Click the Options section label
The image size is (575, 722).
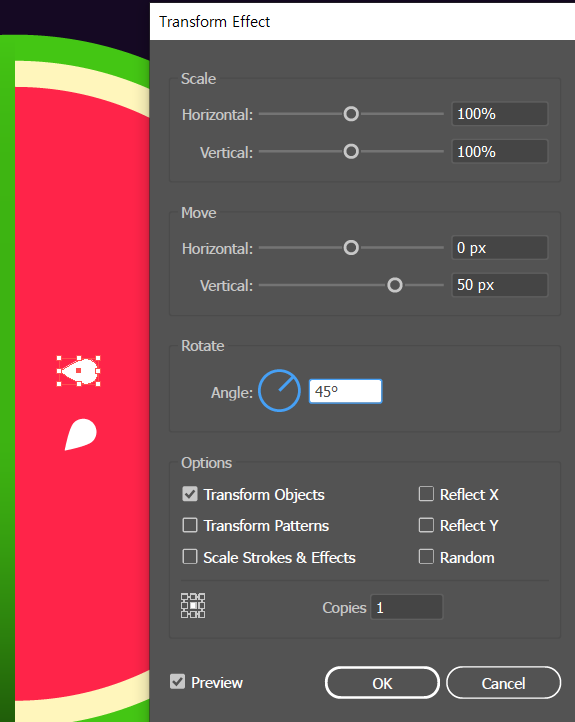pos(206,463)
